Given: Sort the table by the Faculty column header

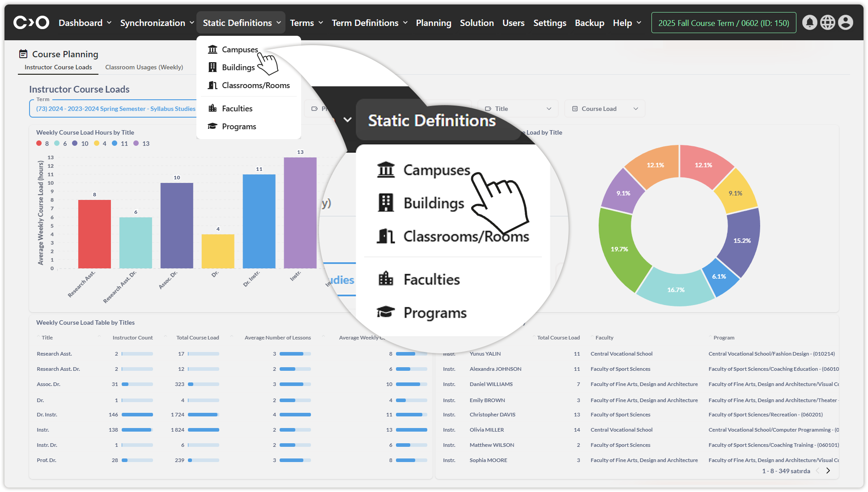Looking at the screenshot, I should [x=604, y=338].
